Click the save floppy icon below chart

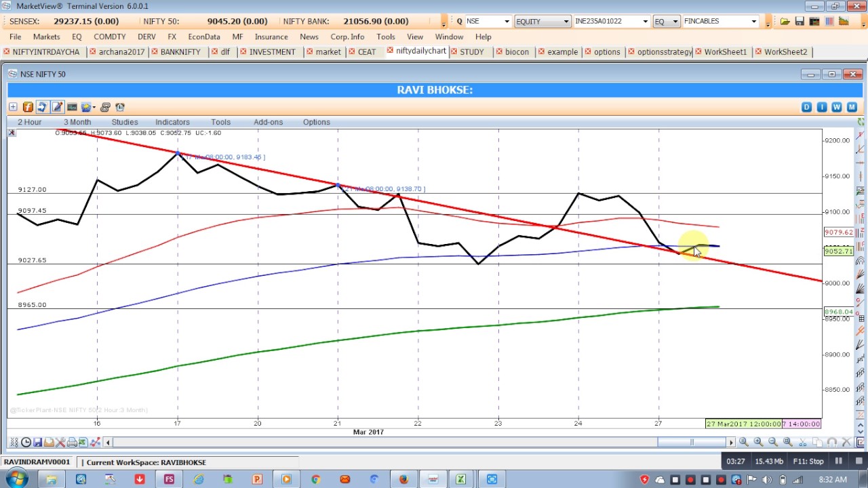point(37,443)
